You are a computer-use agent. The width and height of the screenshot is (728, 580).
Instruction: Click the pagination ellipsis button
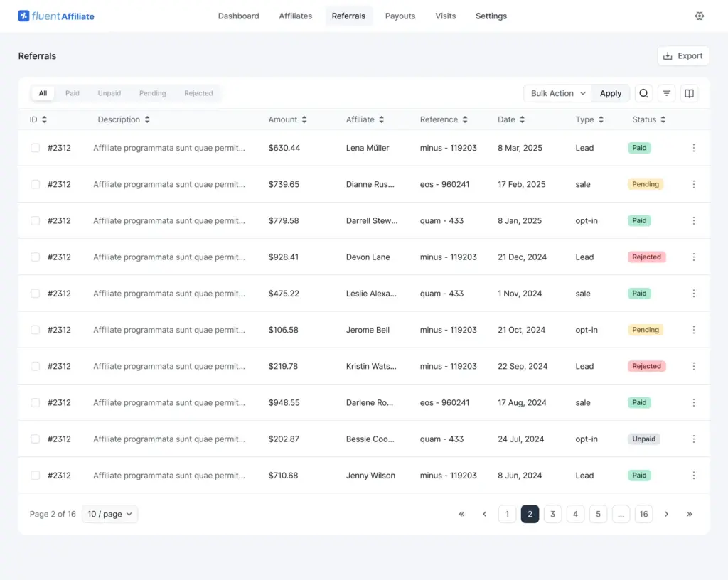(x=621, y=514)
